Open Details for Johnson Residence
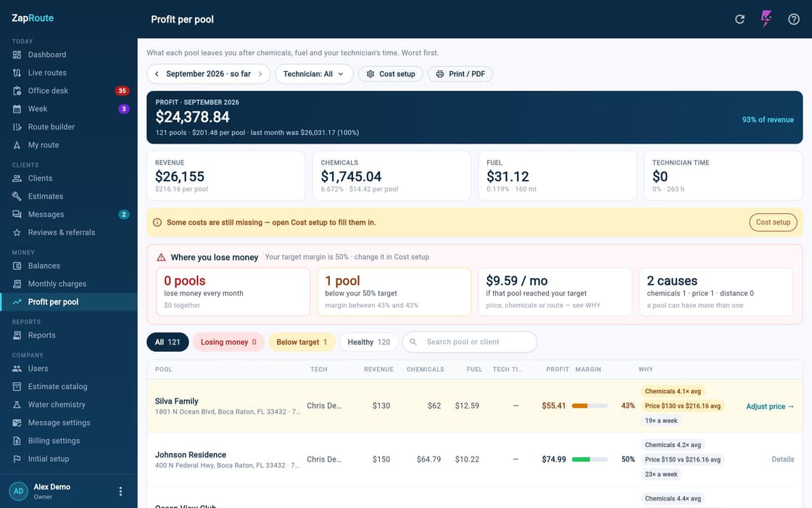 [x=782, y=459]
